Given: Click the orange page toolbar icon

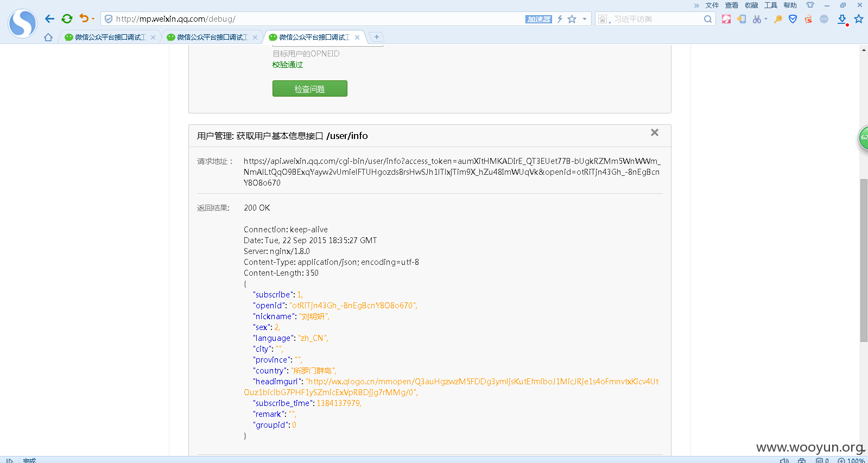Looking at the screenshot, I should pyautogui.click(x=742, y=19).
